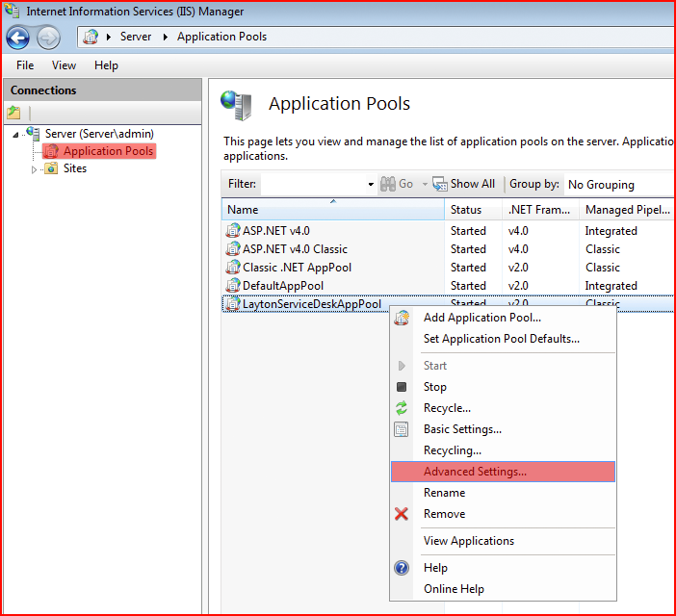The width and height of the screenshot is (676, 616).
Task: Expand breadcrumb arrow before Server
Action: pos(109,37)
